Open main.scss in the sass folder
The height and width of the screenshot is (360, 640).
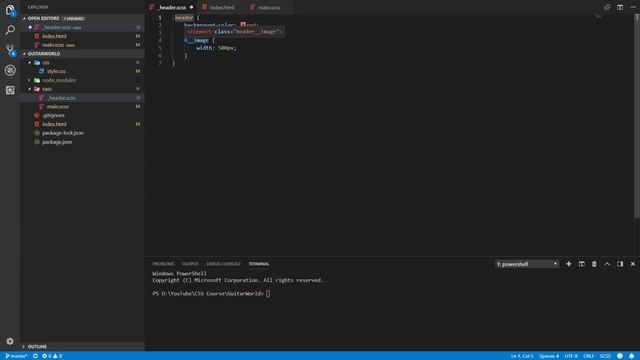coord(82,107)
